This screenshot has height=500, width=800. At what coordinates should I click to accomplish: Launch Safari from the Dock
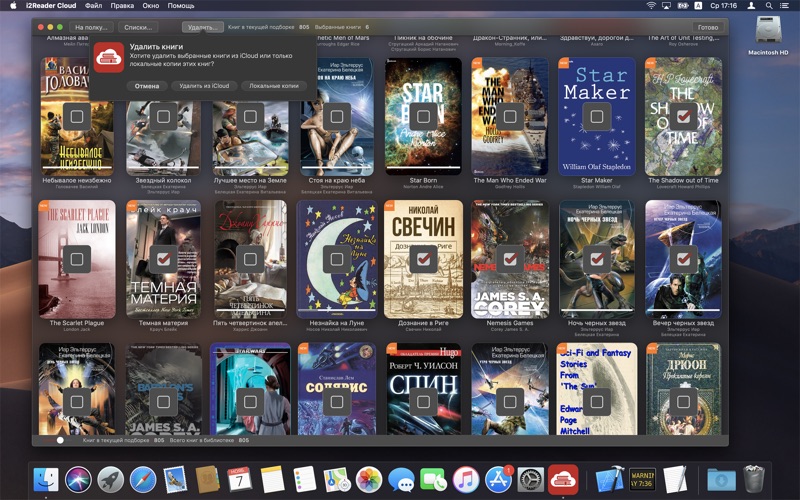(143, 480)
